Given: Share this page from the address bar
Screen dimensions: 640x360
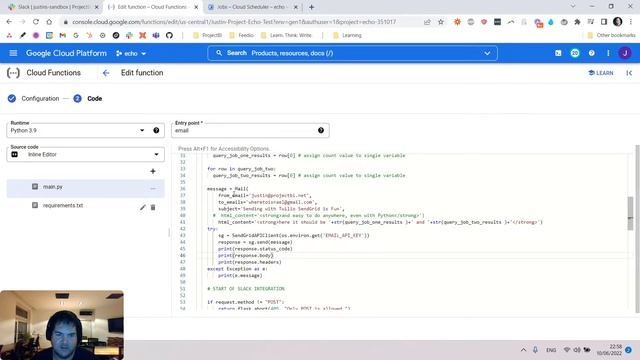Looking at the screenshot, I should [427, 22].
